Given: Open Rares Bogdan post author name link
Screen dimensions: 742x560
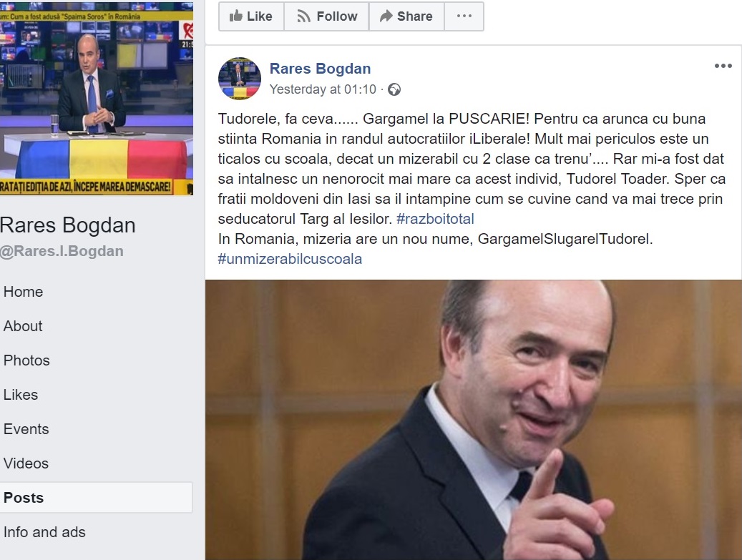Looking at the screenshot, I should [x=320, y=69].
